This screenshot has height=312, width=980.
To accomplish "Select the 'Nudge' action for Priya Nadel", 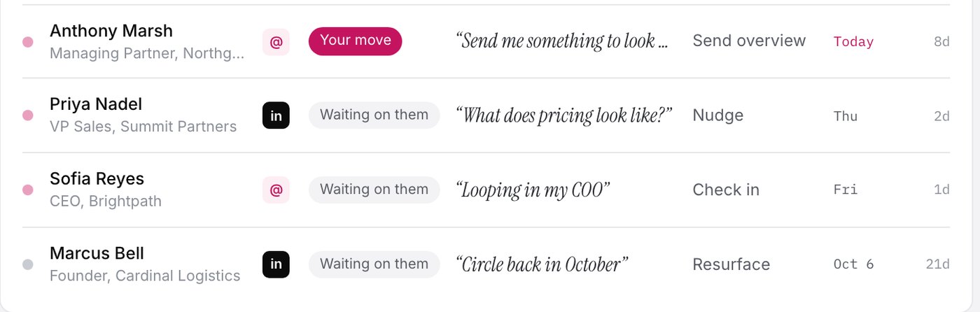I will (718, 115).
